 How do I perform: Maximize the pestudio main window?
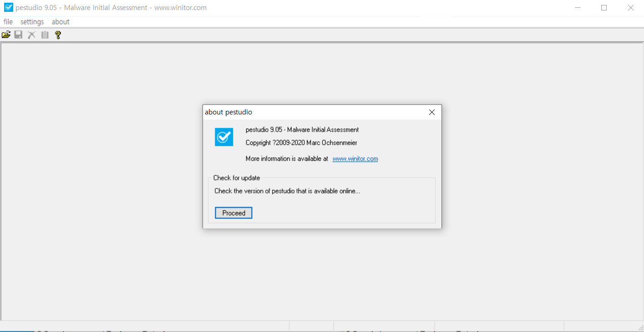604,7
